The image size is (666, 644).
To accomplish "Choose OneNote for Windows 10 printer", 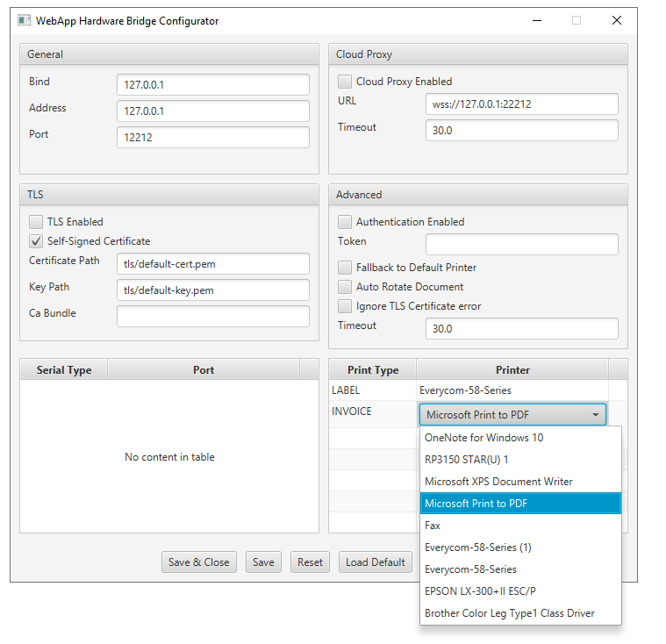I will pos(520,438).
